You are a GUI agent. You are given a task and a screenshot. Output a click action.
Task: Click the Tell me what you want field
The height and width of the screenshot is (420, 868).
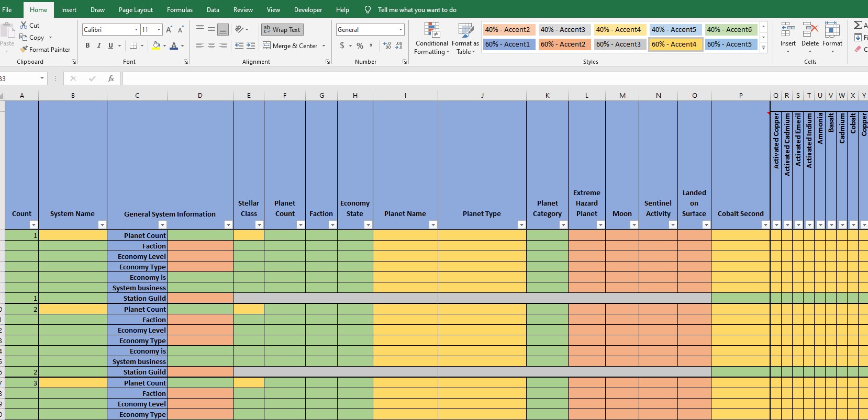[417, 9]
